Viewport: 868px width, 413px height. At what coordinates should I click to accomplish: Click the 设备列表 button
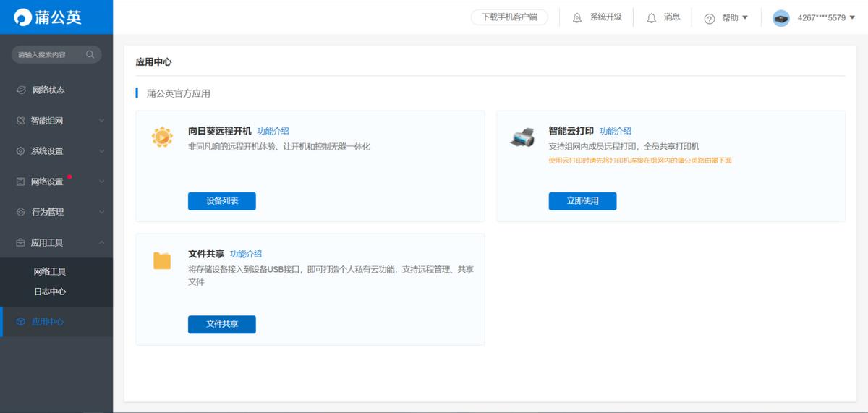pos(222,201)
